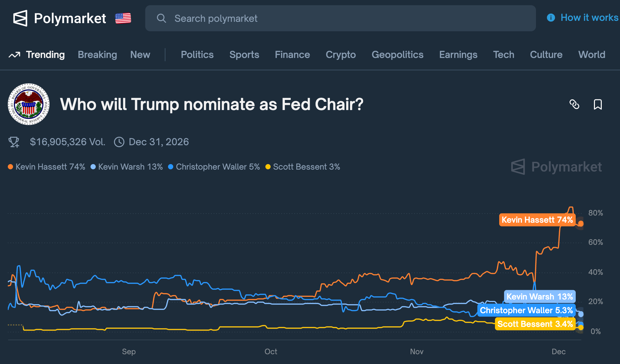Image resolution: width=620 pixels, height=364 pixels.
Task: Switch to the Crypto category
Action: [x=341, y=55]
